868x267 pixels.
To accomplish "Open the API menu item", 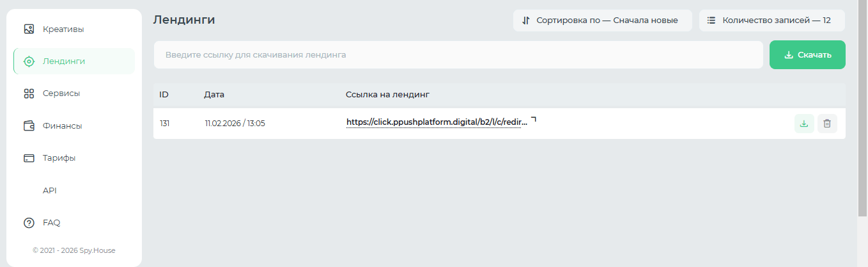I will [50, 190].
